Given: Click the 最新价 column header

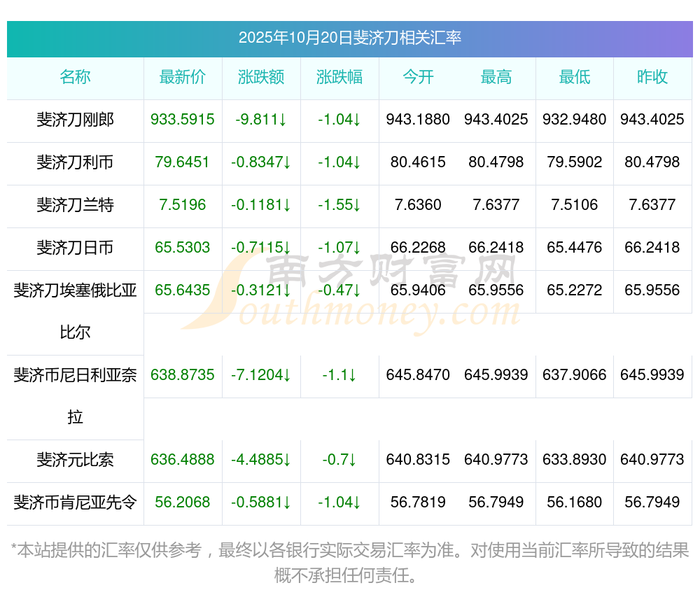Looking at the screenshot, I should tap(183, 77).
